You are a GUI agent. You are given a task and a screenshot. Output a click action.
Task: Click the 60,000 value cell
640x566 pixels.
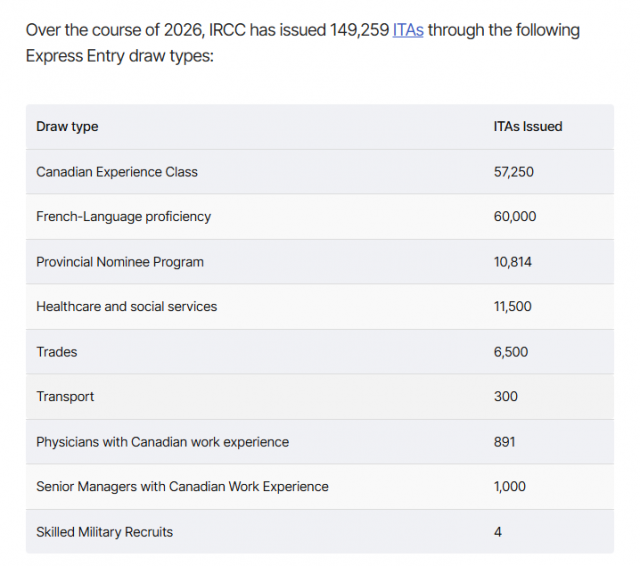tap(515, 216)
